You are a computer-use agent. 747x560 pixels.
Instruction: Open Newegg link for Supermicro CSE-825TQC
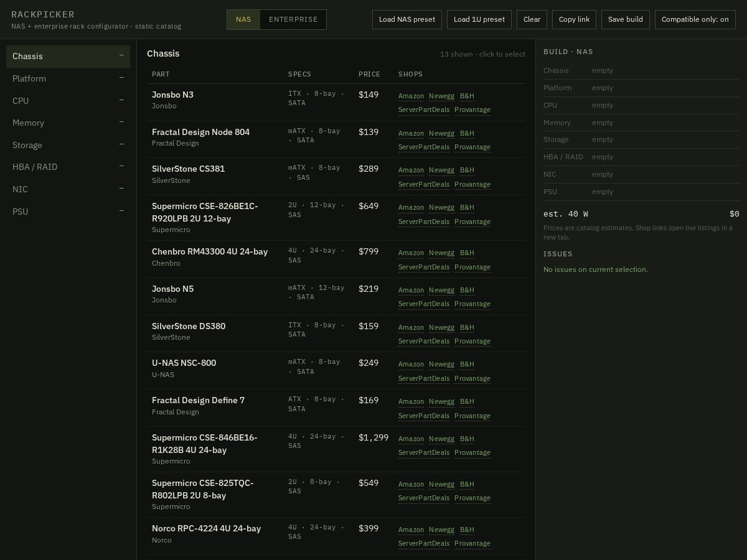coord(441,484)
